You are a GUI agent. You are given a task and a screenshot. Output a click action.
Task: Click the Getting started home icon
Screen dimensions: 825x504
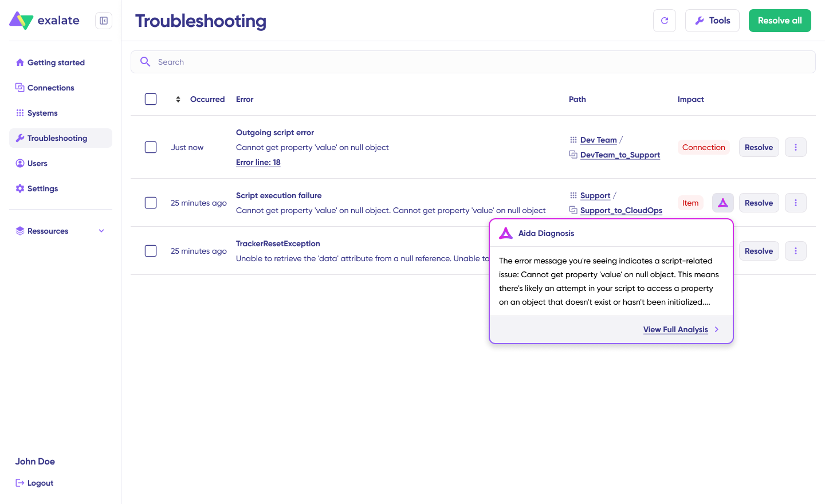20,62
